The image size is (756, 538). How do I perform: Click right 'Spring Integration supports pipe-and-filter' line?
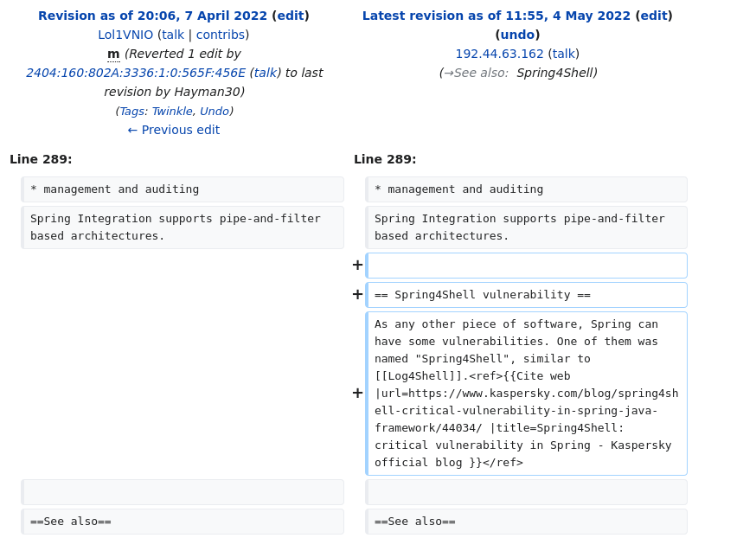click(526, 227)
